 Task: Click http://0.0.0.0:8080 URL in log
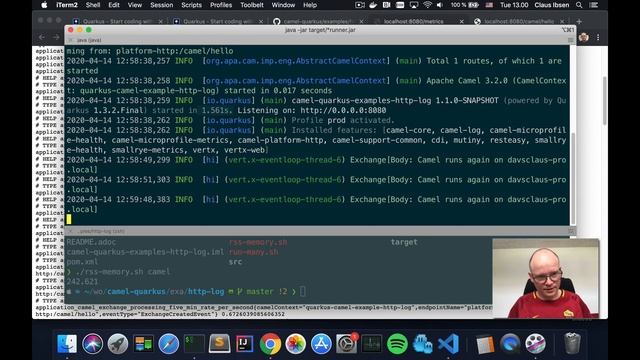[343, 110]
